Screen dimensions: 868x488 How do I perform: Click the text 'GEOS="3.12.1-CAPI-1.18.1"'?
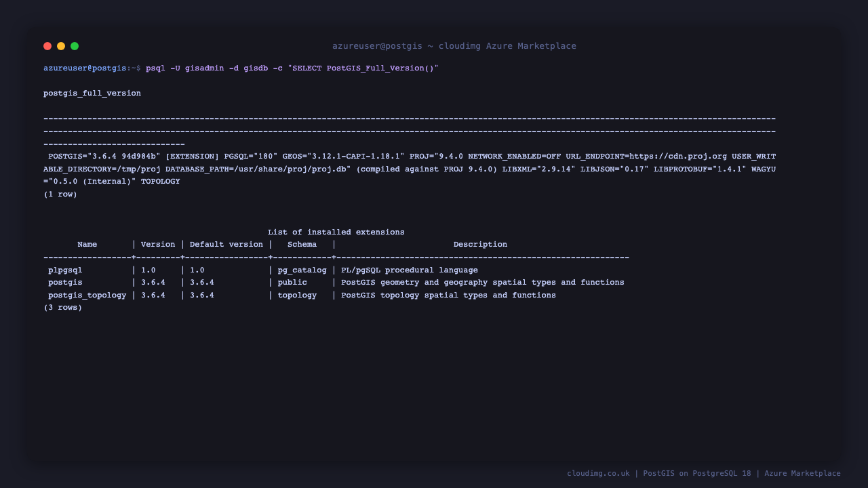coord(343,157)
